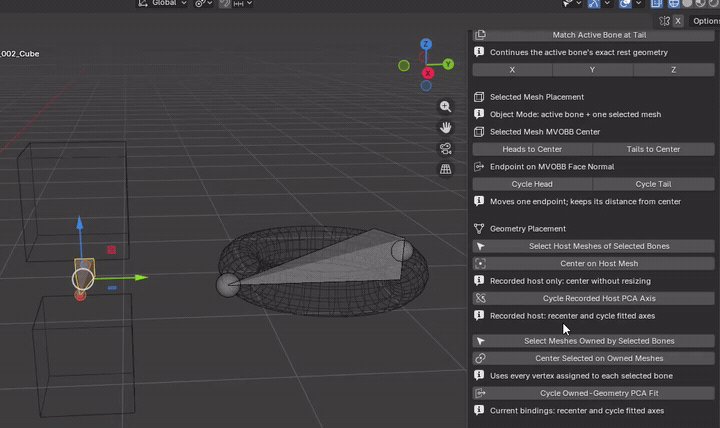Switch to solid shading mode
The image size is (720, 428).
coord(687,4)
